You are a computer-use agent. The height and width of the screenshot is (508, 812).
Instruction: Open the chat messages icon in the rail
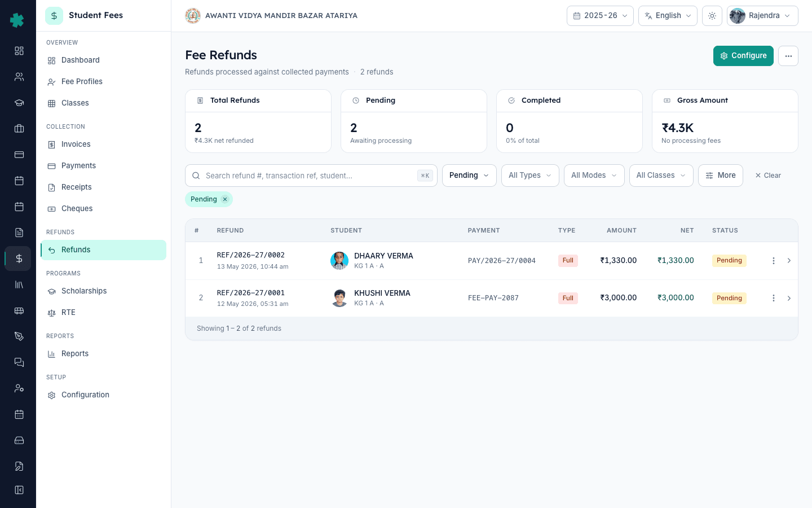[x=19, y=362]
